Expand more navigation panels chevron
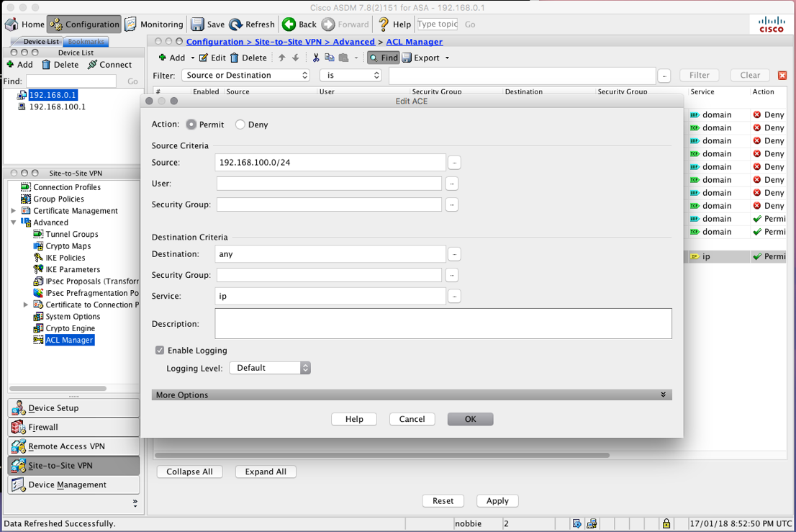 click(135, 503)
